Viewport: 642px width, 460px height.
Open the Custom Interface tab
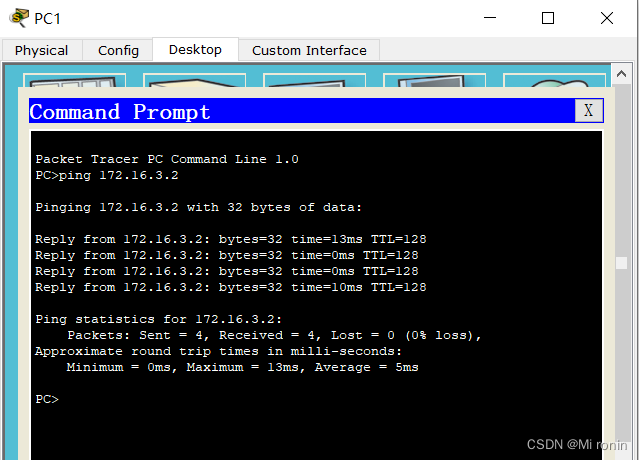(x=309, y=50)
